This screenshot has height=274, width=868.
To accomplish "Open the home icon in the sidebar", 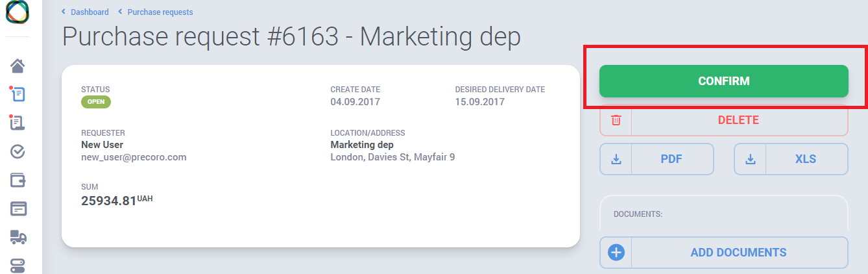I will (18, 66).
